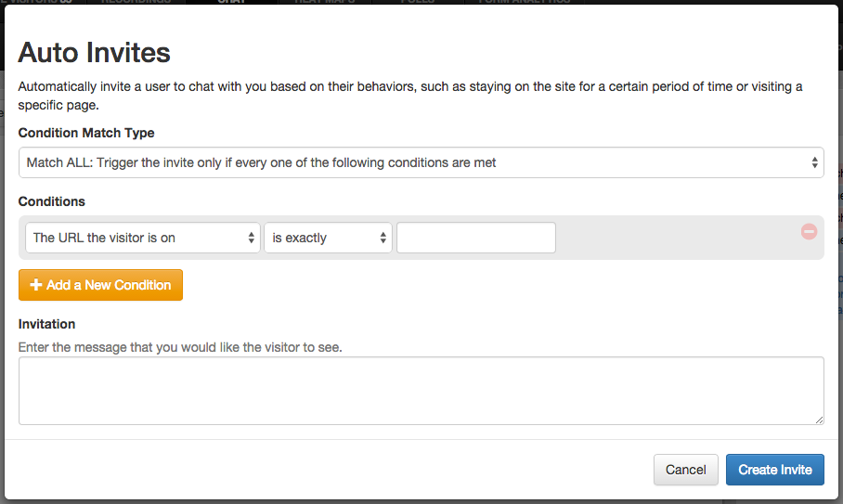Screen dimensions: 843x504
Task: Cancel the Auto Invites dialog
Action: point(685,470)
